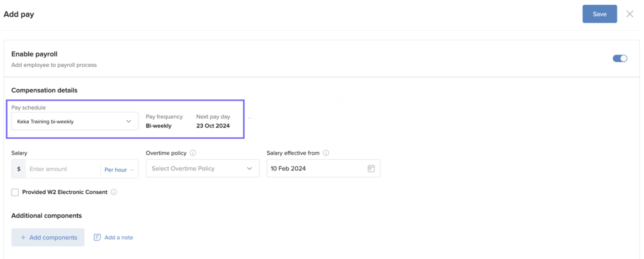Click the chevron in Keka Training bi-weekly field
Image resolution: width=644 pixels, height=259 pixels.
coord(129,122)
